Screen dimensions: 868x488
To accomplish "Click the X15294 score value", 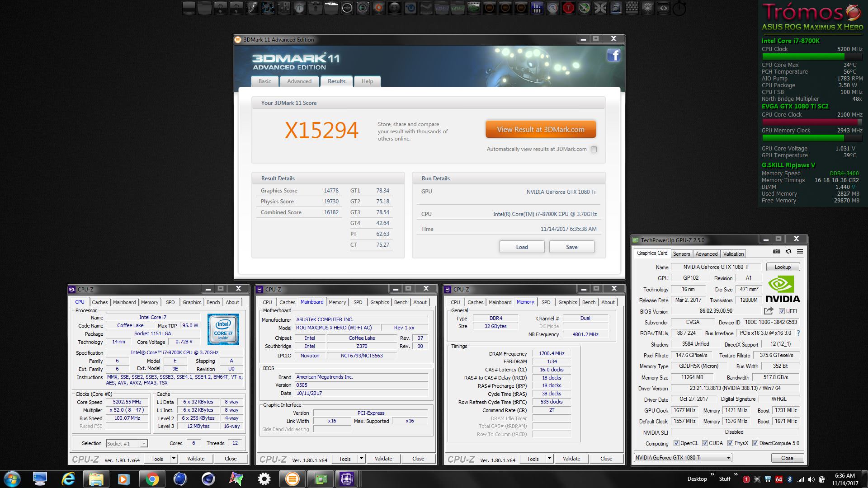I will (x=321, y=131).
